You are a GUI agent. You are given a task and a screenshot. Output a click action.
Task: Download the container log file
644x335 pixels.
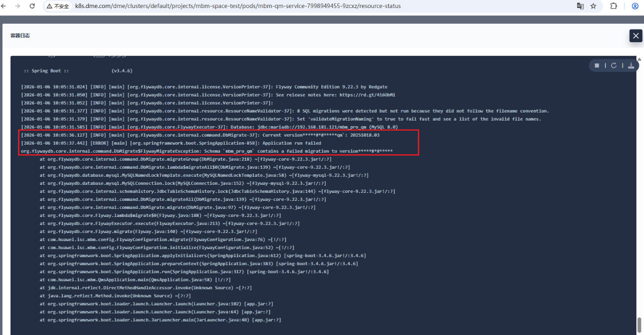tap(631, 65)
